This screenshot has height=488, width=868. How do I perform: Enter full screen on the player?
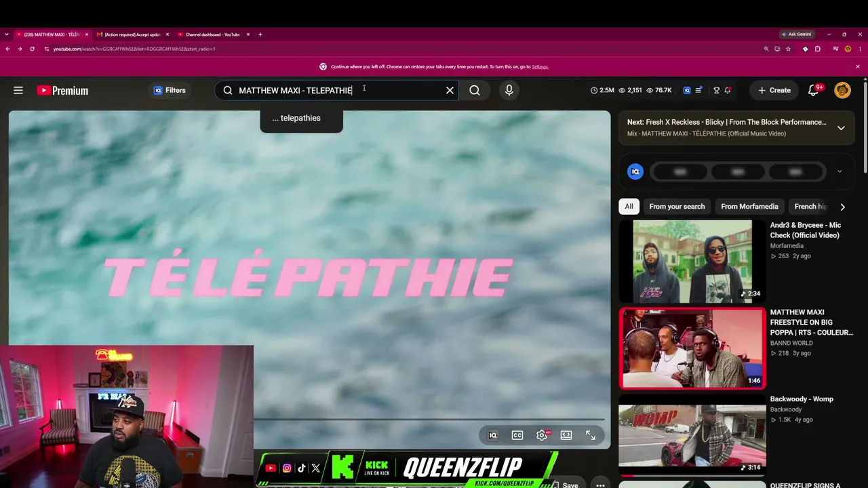(591, 435)
